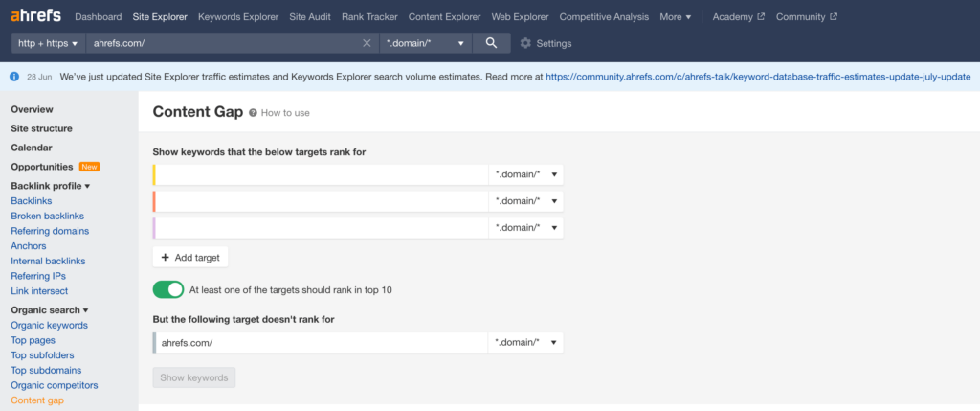
Task: Expand the More menu in the top navigation
Action: (676, 17)
